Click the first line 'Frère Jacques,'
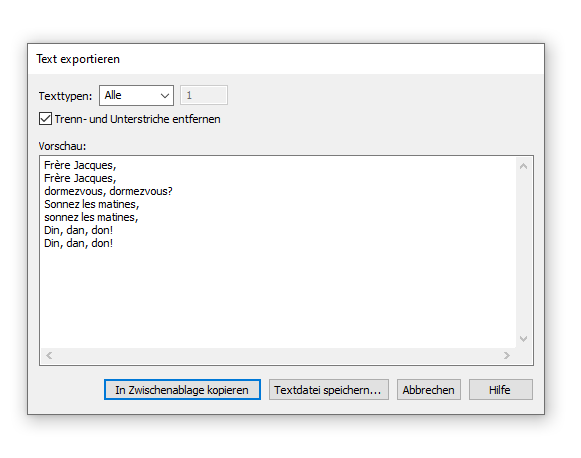Viewport: 581px width, 458px height. (80, 165)
